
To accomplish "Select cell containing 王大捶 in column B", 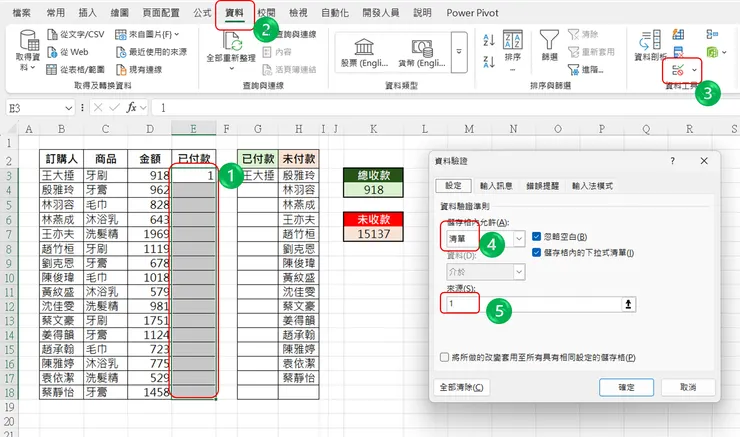I will click(61, 176).
